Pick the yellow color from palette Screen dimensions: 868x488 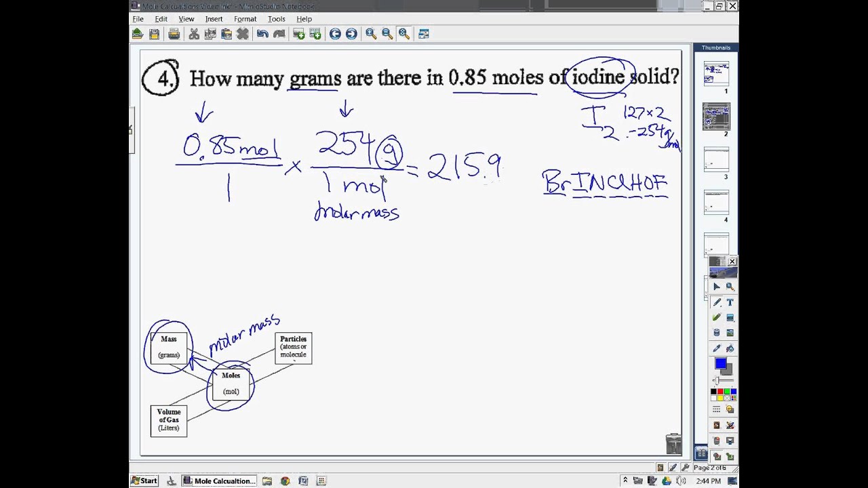coord(720,398)
